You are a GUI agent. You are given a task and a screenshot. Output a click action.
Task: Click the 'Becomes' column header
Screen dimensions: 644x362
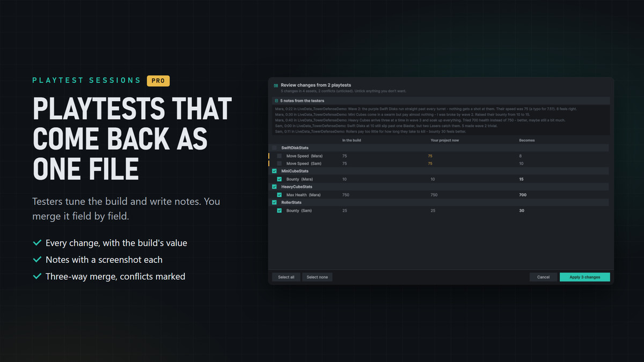[526, 141]
